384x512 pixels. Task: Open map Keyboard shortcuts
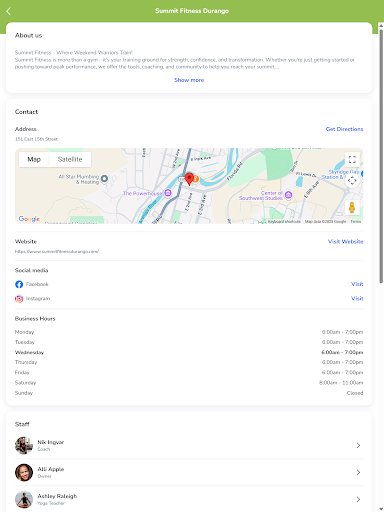pos(284,221)
